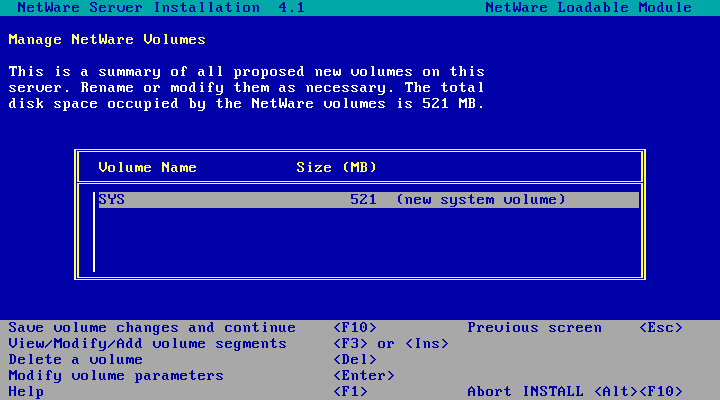This screenshot has height=400, width=720.
Task: Click the Manage NetWare Volumes heading
Action: click(x=107, y=40)
